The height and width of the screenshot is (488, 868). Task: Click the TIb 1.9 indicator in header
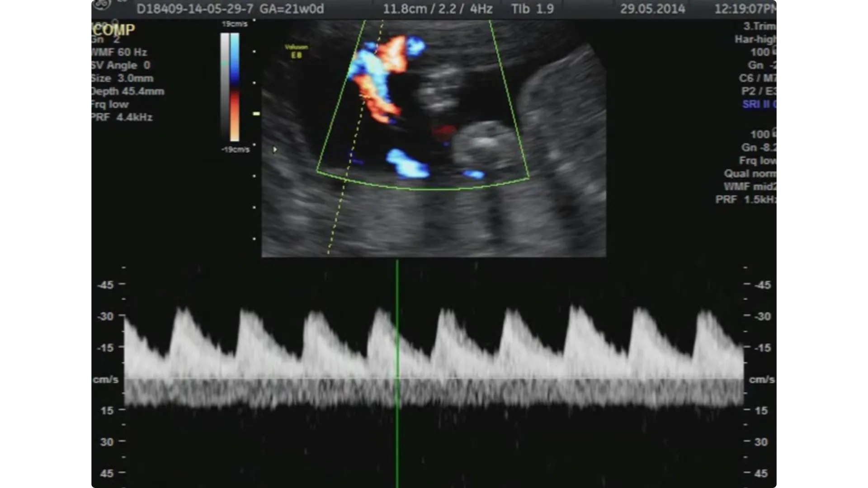[x=532, y=9]
